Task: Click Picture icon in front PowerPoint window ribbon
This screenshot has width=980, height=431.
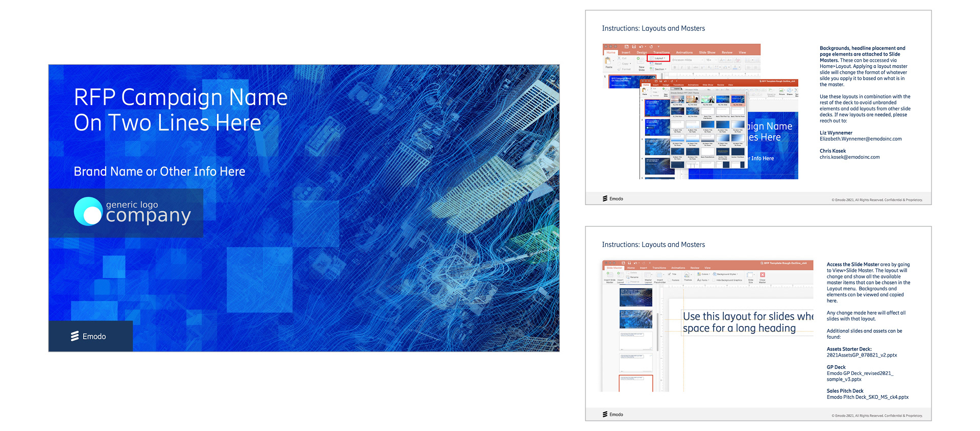Action: (x=781, y=91)
